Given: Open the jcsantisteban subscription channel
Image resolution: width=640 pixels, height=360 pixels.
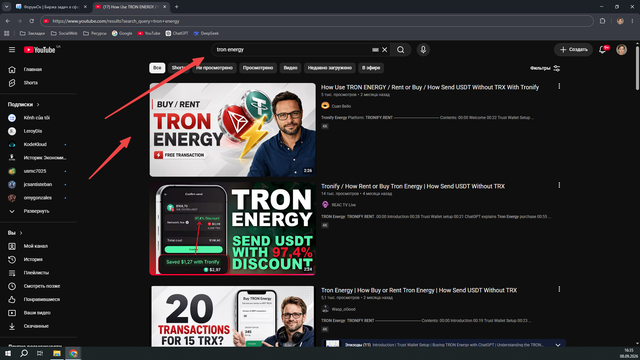Looking at the screenshot, I should click(39, 184).
